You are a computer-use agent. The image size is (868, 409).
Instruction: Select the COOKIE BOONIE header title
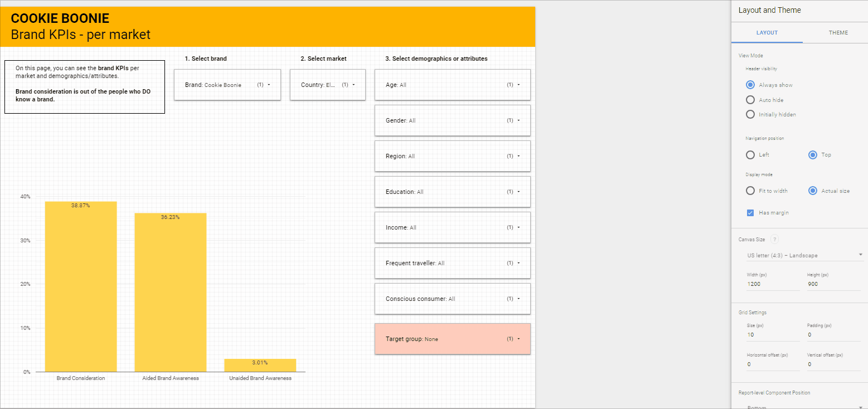point(60,20)
